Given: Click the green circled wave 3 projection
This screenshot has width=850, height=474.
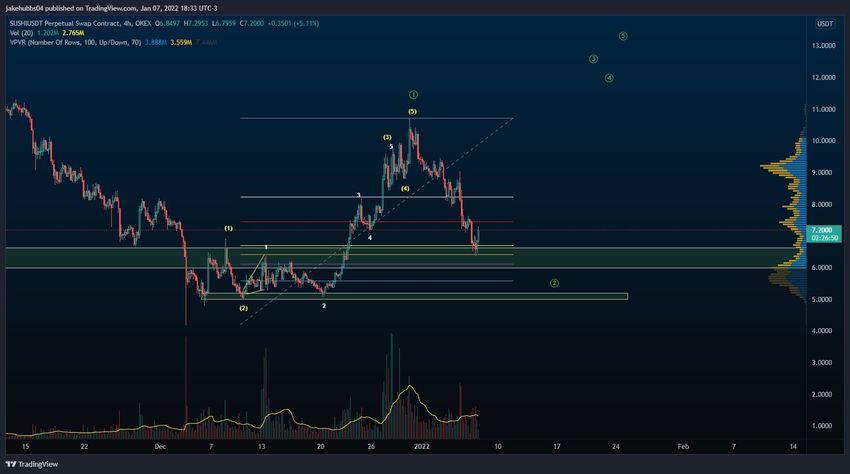Looking at the screenshot, I should (x=593, y=59).
